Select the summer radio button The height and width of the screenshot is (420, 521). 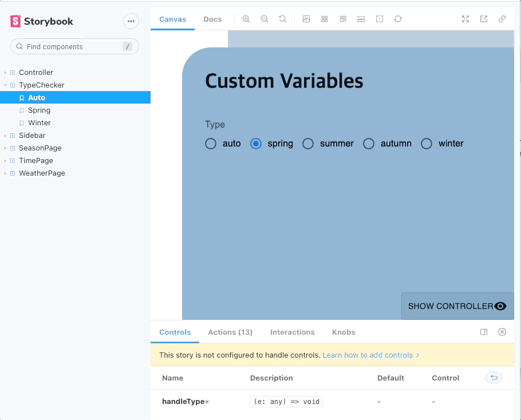point(308,144)
